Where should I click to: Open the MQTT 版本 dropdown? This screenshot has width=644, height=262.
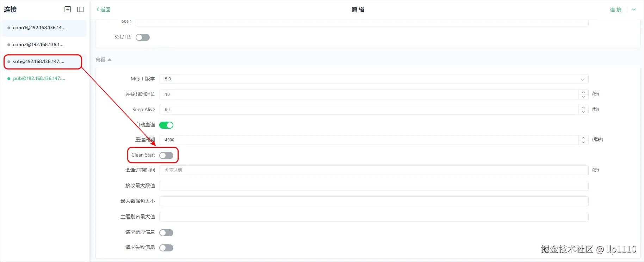pos(374,79)
